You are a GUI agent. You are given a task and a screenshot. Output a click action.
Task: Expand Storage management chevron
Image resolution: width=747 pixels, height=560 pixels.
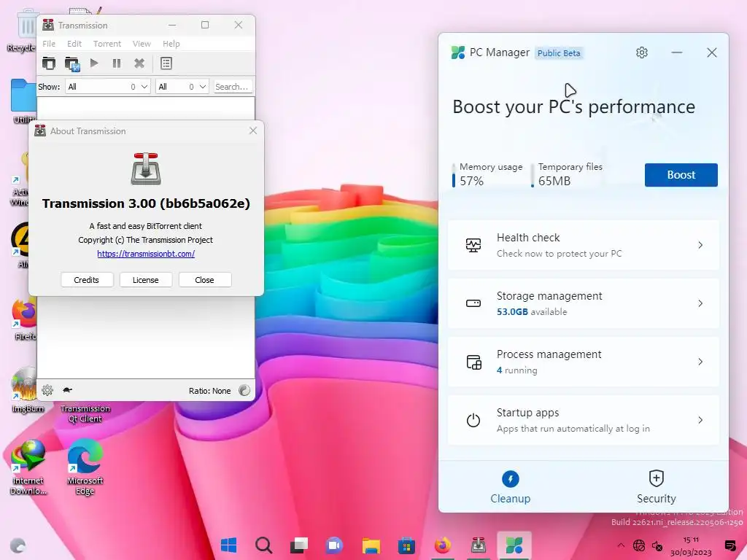coord(700,303)
